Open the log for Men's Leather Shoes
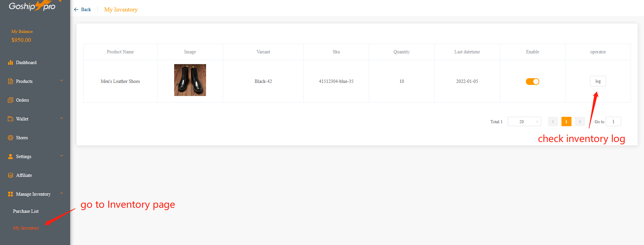 point(598,81)
